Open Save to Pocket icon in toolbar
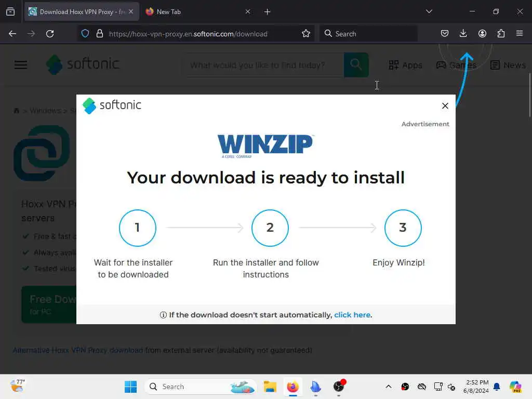 click(x=445, y=33)
